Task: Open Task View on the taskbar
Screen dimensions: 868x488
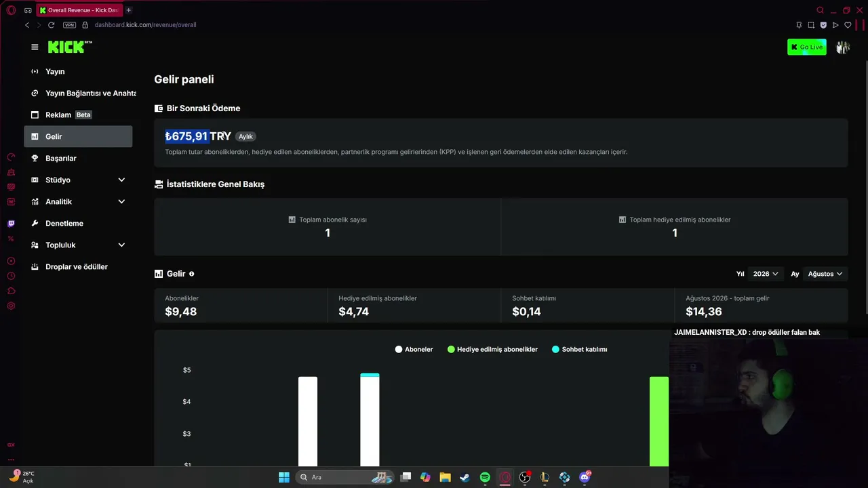Action: 406,477
